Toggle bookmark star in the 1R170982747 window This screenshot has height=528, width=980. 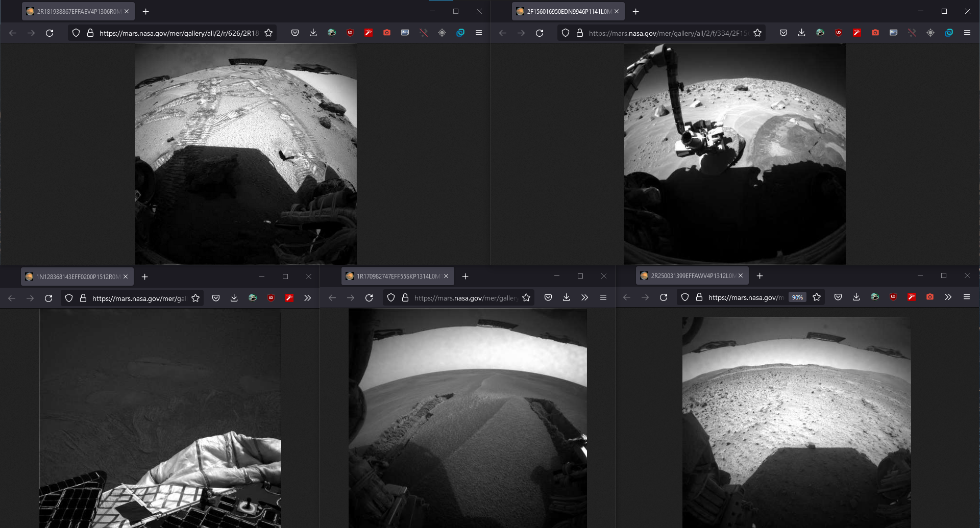coord(526,297)
